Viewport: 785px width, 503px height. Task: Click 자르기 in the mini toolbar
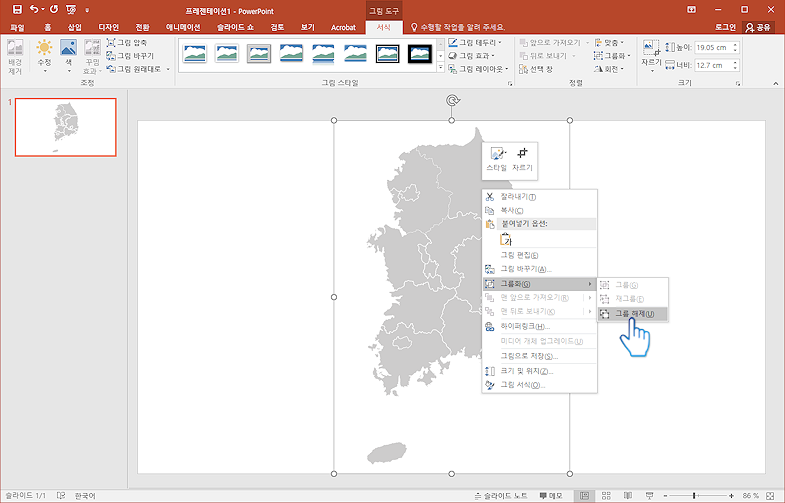(x=522, y=160)
